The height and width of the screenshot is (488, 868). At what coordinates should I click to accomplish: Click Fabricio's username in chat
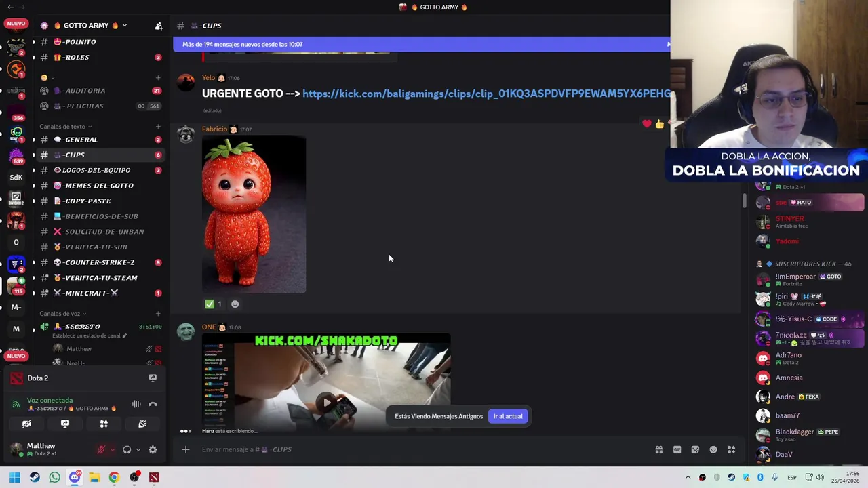click(214, 129)
